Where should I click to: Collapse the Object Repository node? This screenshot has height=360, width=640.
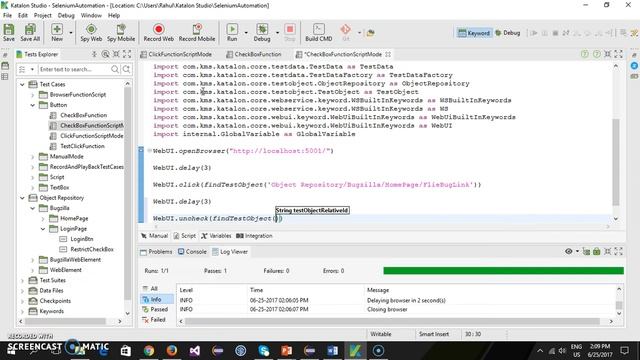coord(22,198)
